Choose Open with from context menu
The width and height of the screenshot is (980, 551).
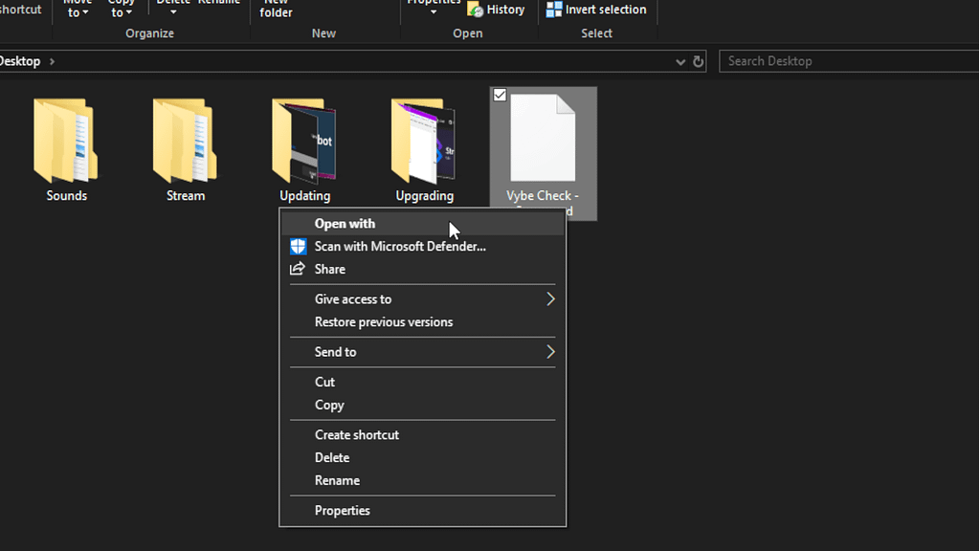click(345, 224)
